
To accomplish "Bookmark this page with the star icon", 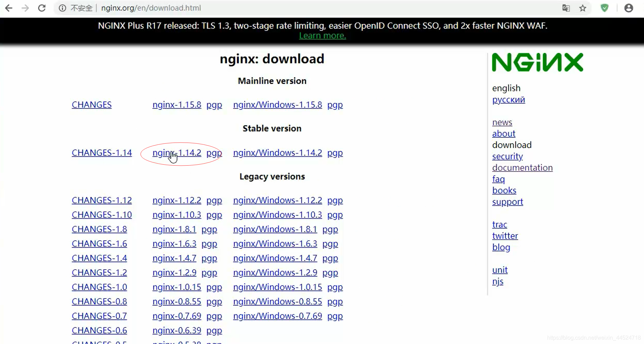I will [x=583, y=8].
